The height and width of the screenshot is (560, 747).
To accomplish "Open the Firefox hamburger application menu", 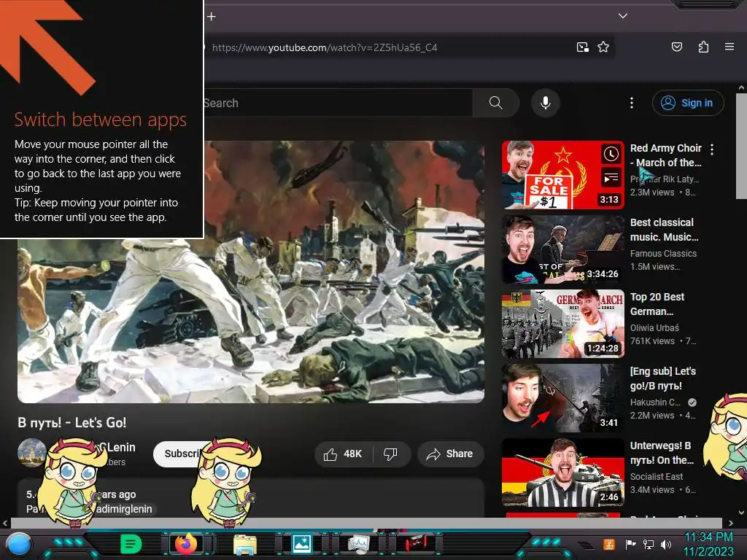I will (729, 47).
